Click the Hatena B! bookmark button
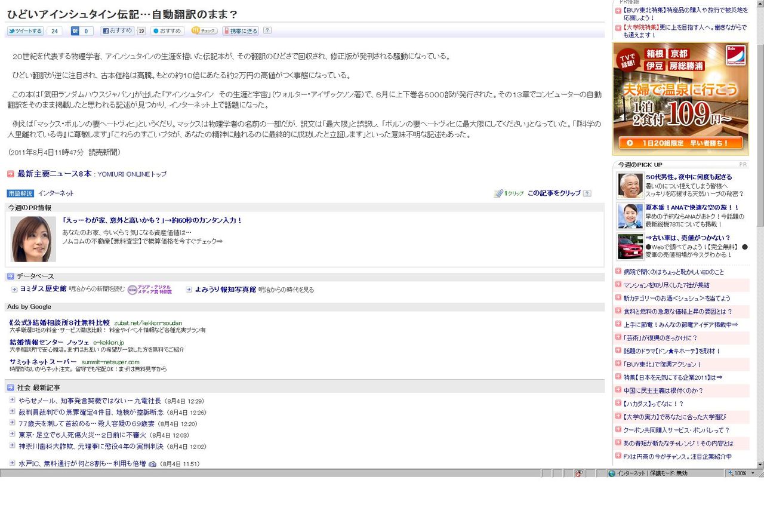Viewport: 764px width, 532px height. tap(75, 31)
